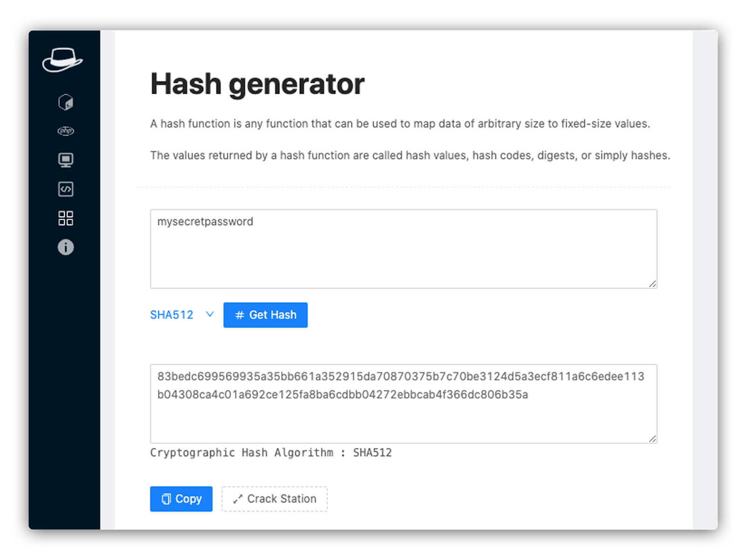Screen dimensions: 746x560
Task: Open the SHA512 algorithm dropdown
Action: pos(172,315)
